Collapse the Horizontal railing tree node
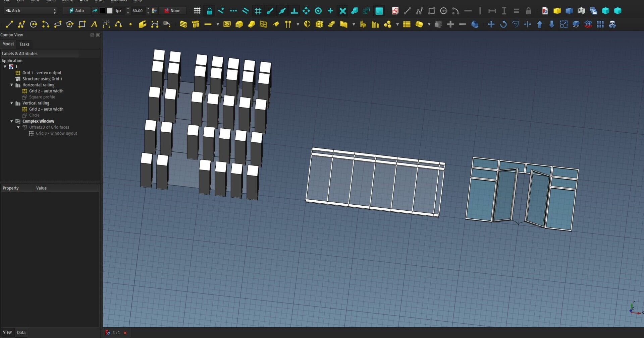 (12, 85)
